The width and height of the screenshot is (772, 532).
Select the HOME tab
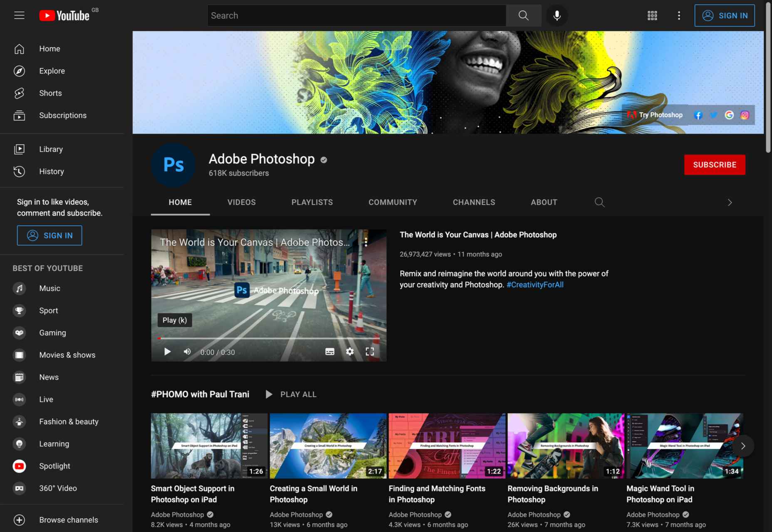click(x=180, y=202)
